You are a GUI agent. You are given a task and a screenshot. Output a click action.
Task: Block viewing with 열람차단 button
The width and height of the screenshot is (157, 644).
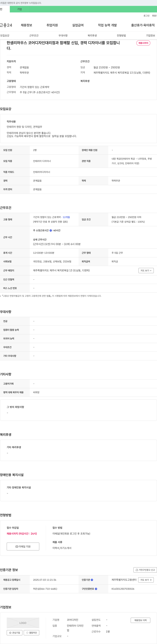[32, 633]
